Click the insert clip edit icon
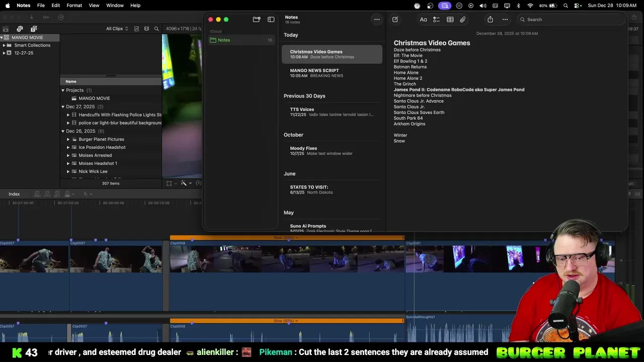 (x=47, y=194)
